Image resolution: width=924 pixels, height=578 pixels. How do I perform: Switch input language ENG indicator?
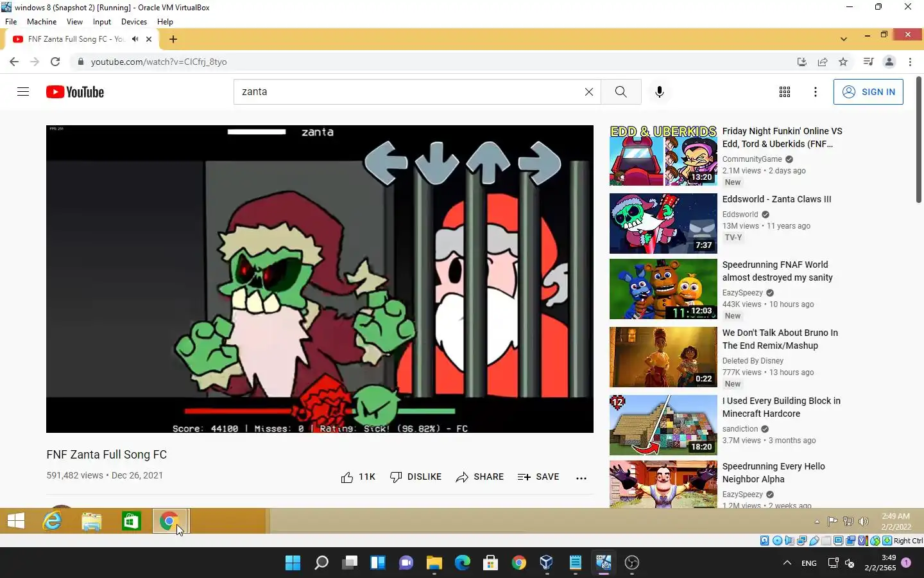809,563
